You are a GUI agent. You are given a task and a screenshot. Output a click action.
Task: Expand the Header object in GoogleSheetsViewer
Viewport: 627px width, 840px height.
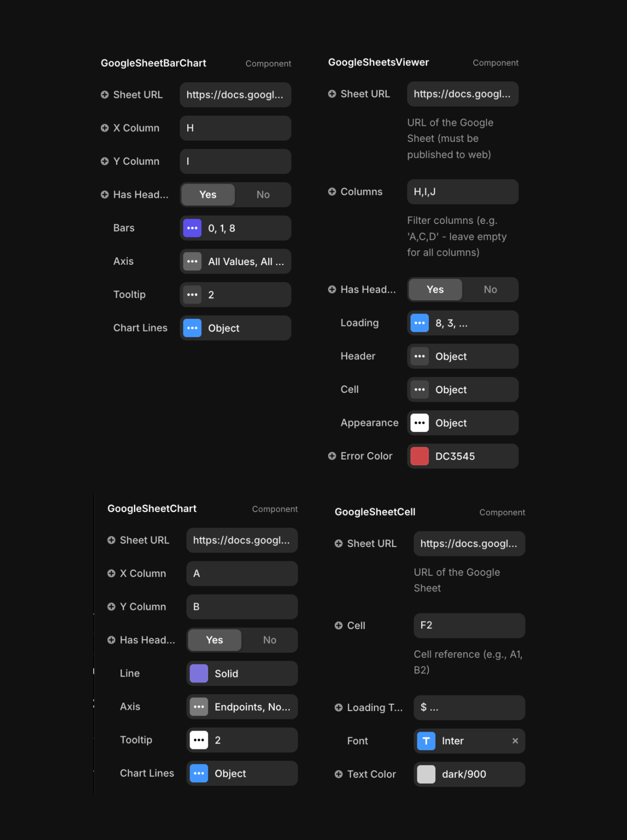463,356
